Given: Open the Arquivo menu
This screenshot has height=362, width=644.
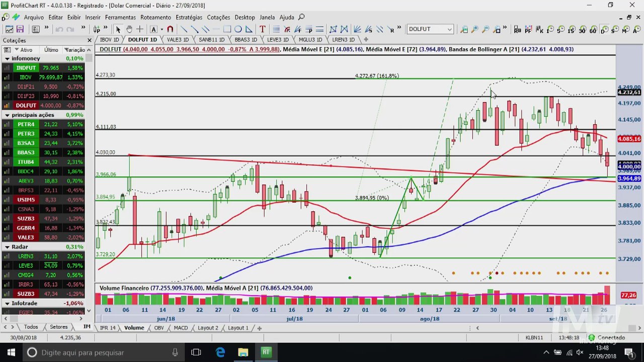Looking at the screenshot, I should (34, 17).
